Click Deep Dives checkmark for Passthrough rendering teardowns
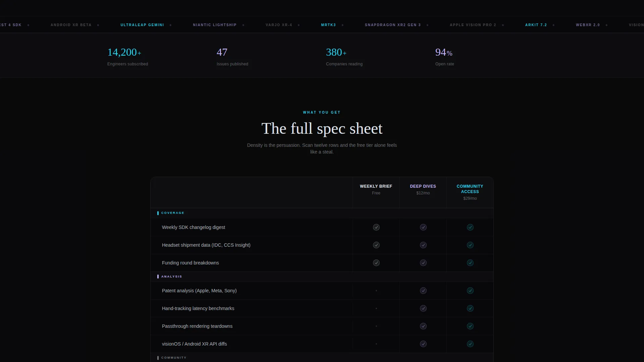 click(x=423, y=326)
